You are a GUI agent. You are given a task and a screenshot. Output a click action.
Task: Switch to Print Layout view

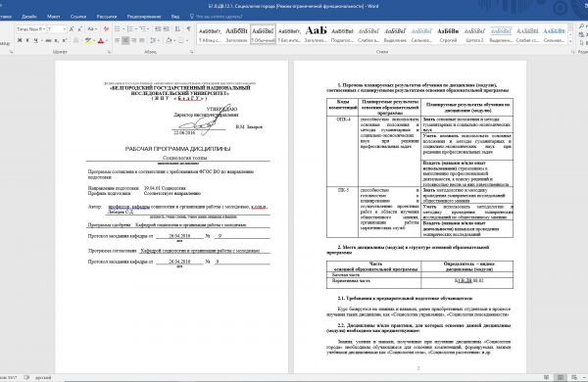click(x=561, y=377)
